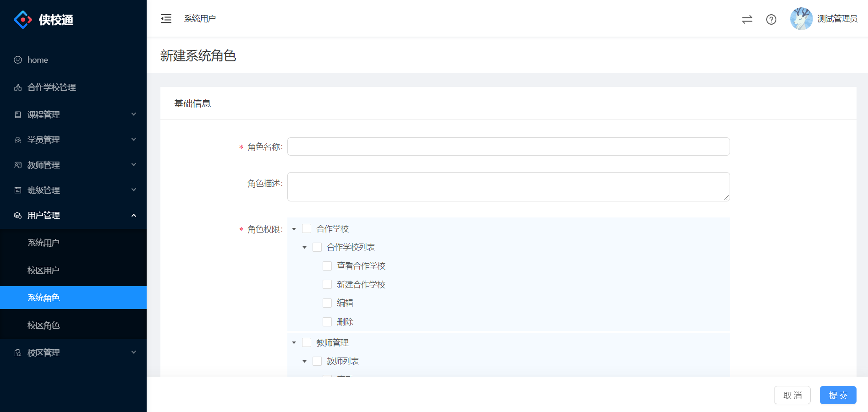Check the 教师管理 permission checkbox
Screen dimensions: 868x412
pos(307,342)
